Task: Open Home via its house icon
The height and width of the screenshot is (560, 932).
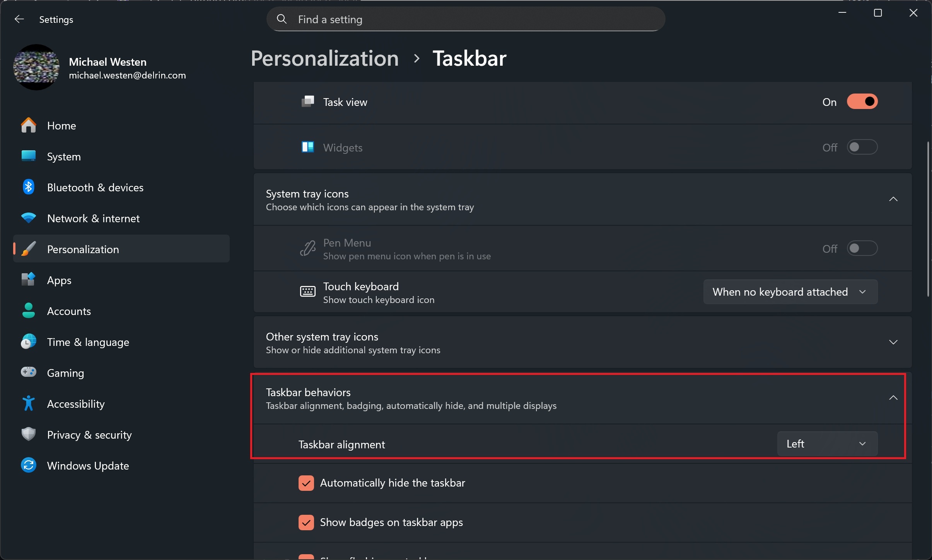Action: [x=29, y=126]
